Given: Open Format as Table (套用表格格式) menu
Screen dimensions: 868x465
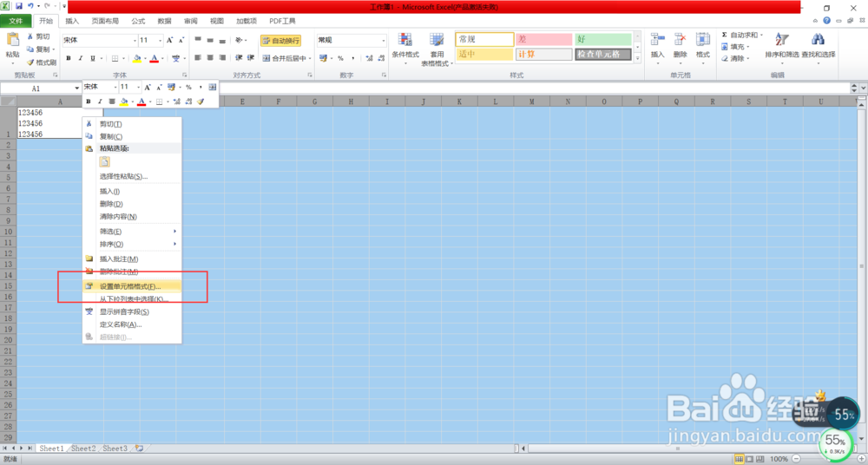Looking at the screenshot, I should point(437,49).
